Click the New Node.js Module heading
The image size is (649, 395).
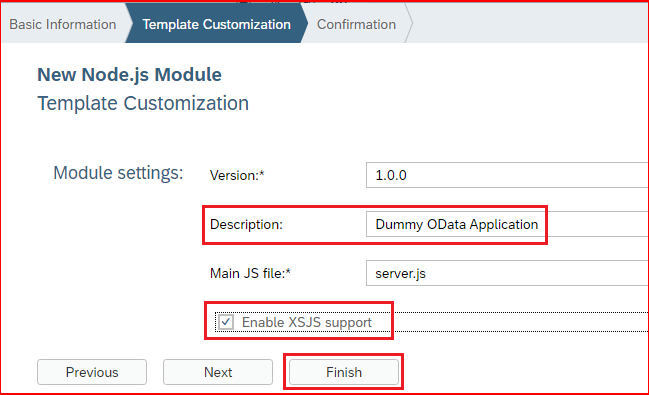click(x=130, y=75)
